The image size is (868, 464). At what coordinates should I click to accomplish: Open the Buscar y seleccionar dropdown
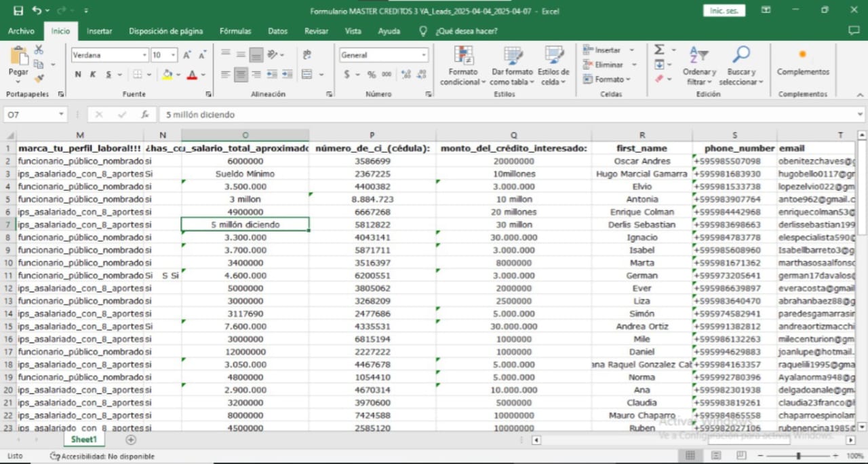741,66
